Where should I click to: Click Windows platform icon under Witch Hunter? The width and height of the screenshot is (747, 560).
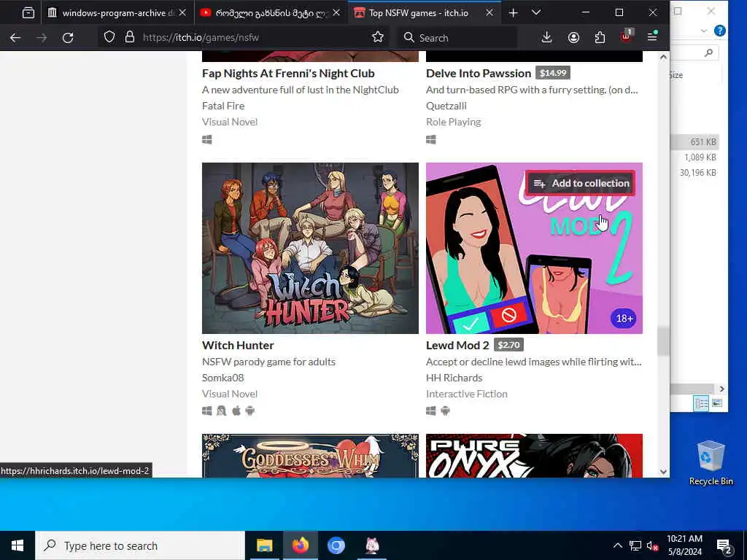point(206,411)
